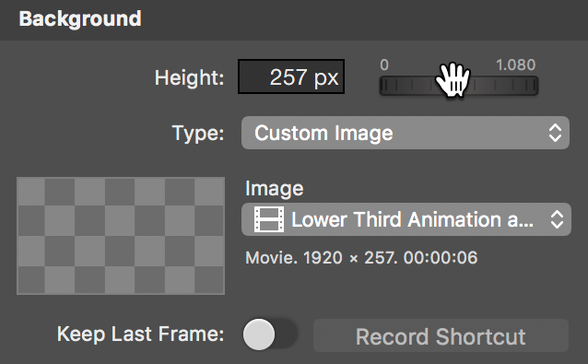Image resolution: width=588 pixels, height=364 pixels.
Task: Click the Record Shortcut button
Action: click(x=441, y=335)
